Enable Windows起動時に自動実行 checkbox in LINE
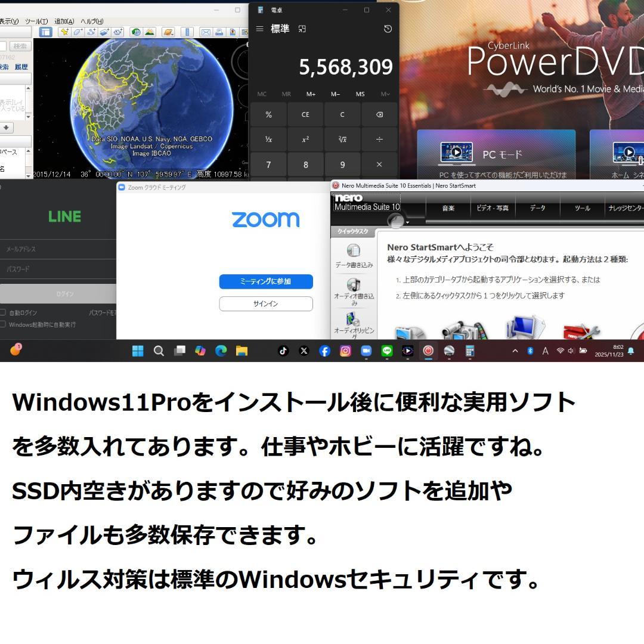 (3, 324)
